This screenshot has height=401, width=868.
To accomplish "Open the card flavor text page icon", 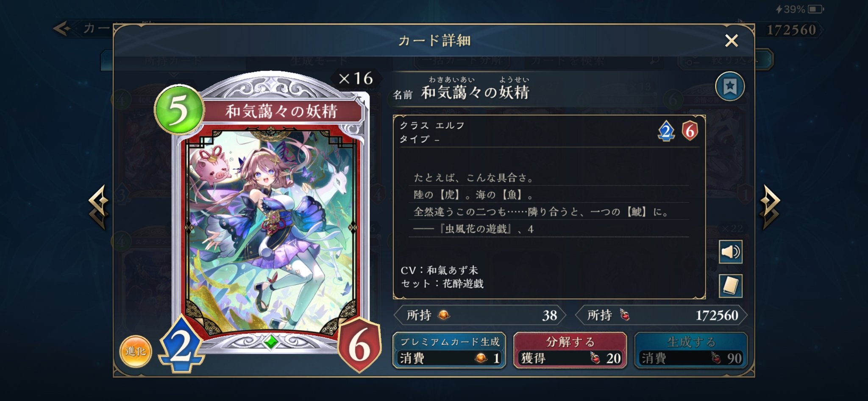I will (730, 286).
